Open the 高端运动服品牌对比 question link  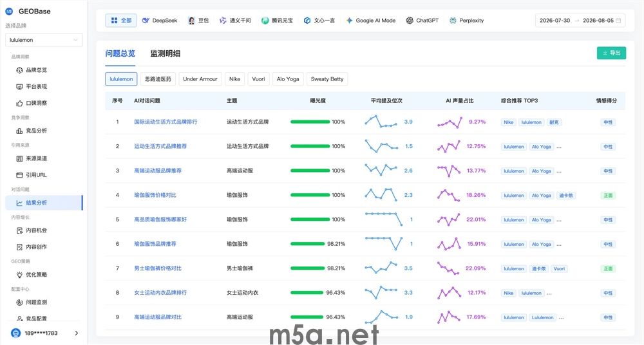[x=158, y=317]
